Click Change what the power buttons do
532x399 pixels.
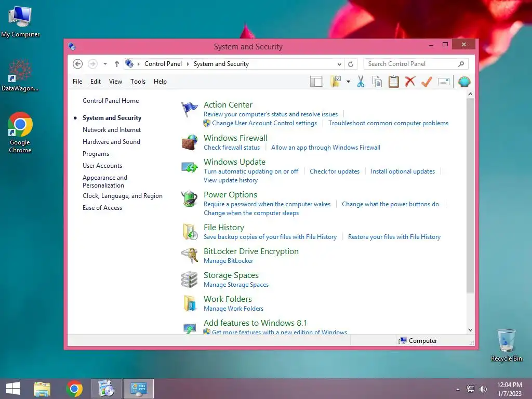pyautogui.click(x=390, y=204)
